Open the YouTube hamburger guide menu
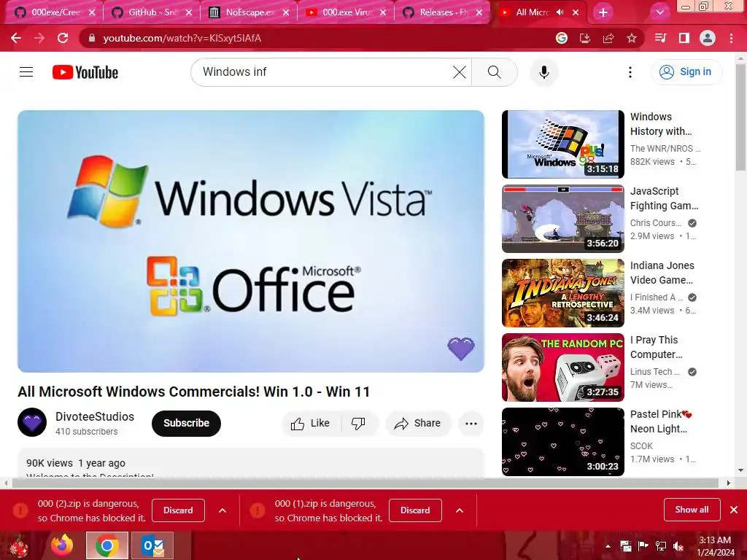Image resolution: width=747 pixels, height=560 pixels. [x=26, y=72]
